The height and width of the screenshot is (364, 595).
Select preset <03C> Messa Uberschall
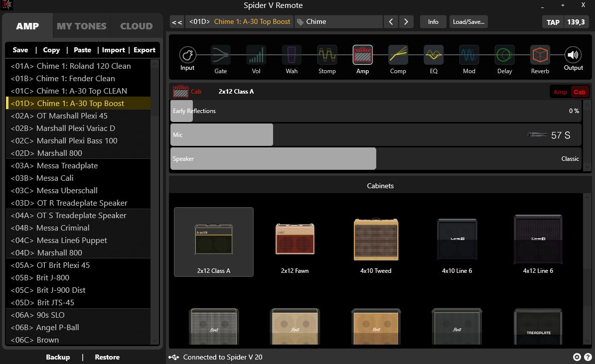point(78,190)
